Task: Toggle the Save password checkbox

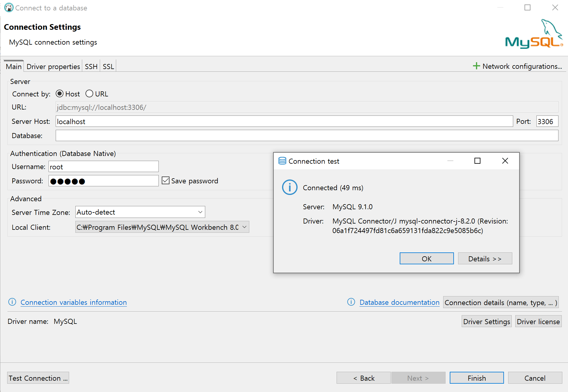Action: [166, 181]
